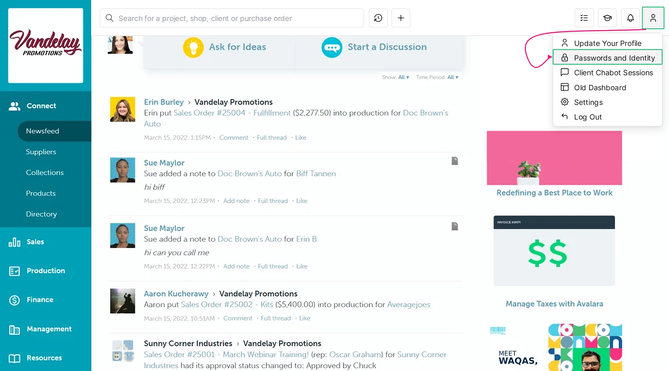Open Full thread under 'hi can you call me'
669x371 pixels.
click(273, 266)
